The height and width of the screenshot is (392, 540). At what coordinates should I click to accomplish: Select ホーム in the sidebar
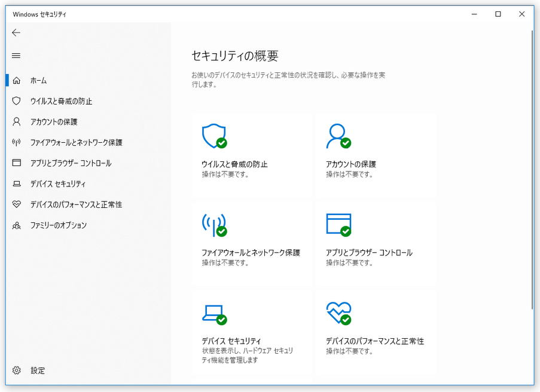tap(38, 81)
